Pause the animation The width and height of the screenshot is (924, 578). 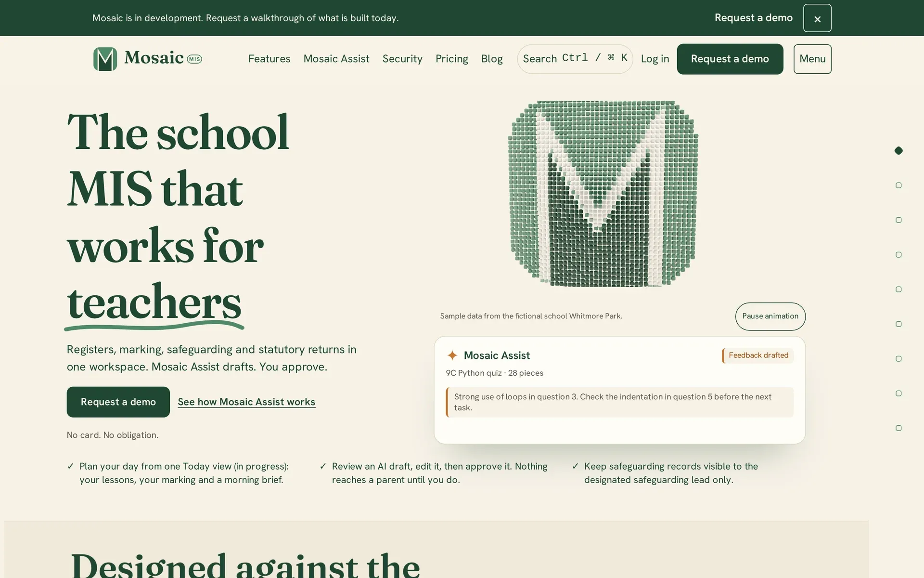coord(770,316)
